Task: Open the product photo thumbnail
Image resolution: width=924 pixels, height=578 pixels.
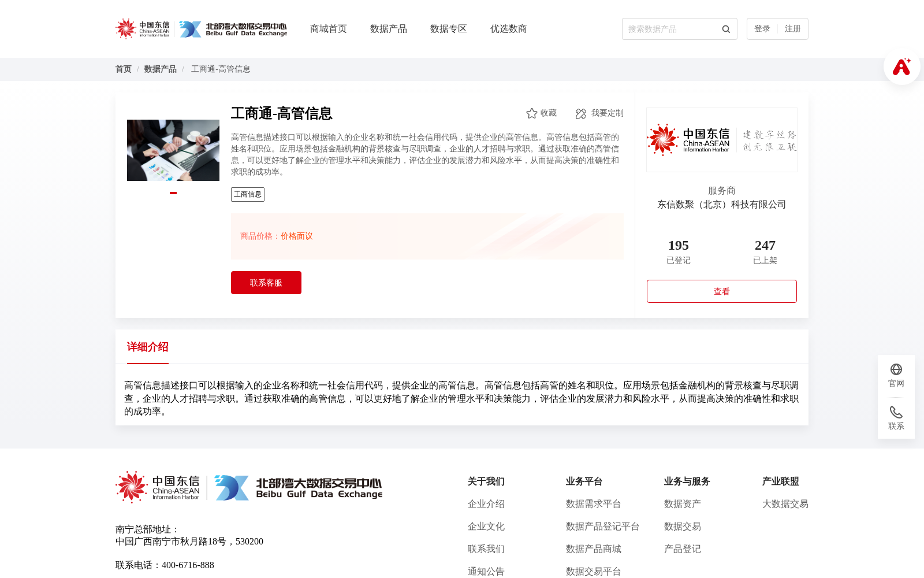Action: pos(173,150)
